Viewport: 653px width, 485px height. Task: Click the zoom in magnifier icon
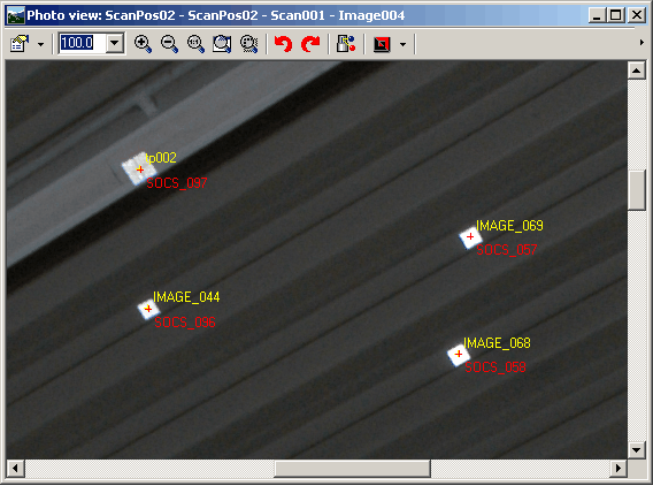pyautogui.click(x=143, y=44)
